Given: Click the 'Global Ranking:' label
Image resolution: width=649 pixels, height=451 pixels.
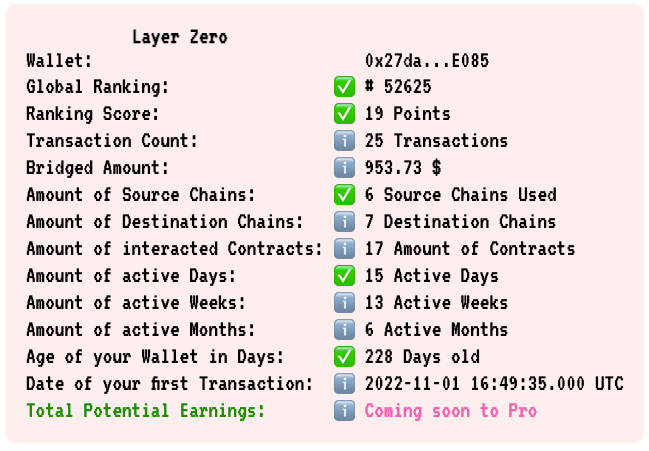Looking at the screenshot, I should pyautogui.click(x=98, y=86).
